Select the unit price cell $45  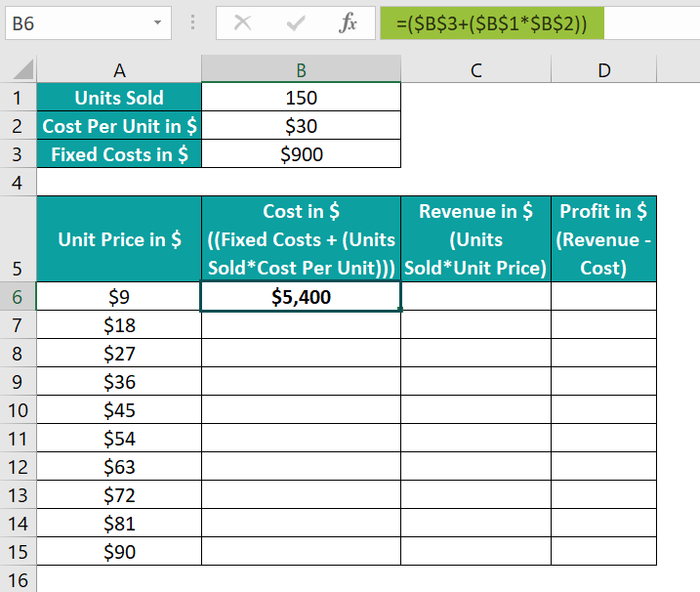click(119, 409)
